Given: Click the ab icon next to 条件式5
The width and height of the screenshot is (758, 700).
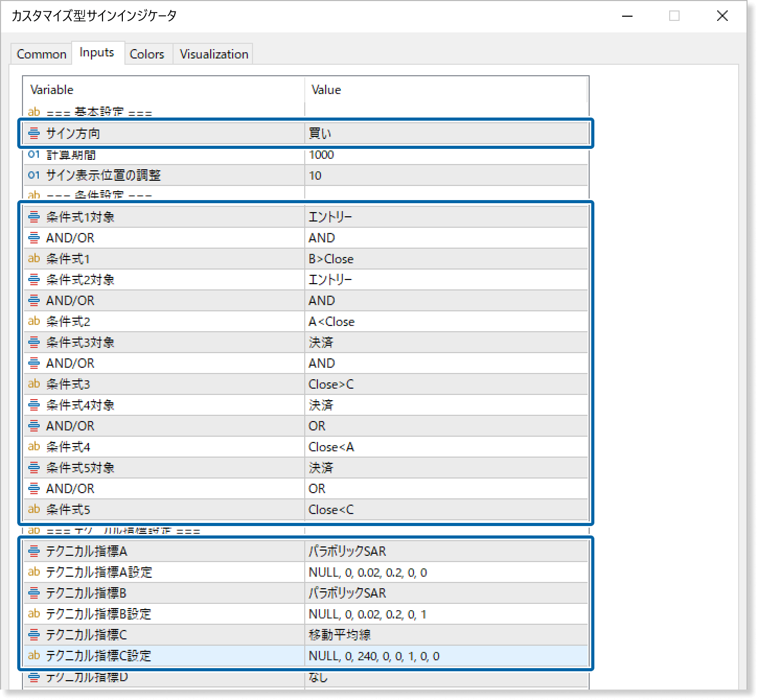Looking at the screenshot, I should click(x=33, y=509).
